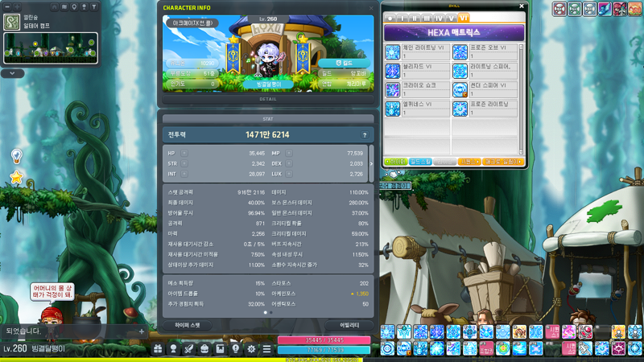Expand the minimap chevron dropdown

click(12, 73)
